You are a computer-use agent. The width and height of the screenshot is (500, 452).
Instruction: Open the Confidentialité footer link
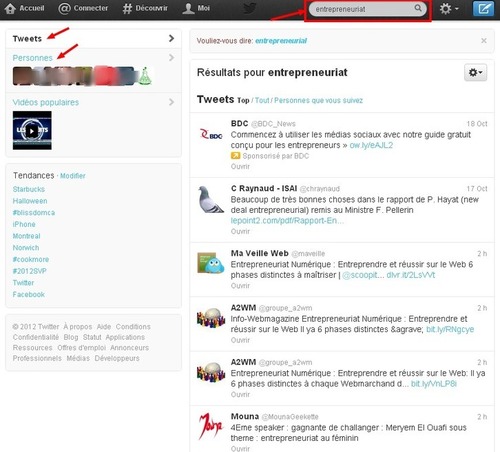click(x=36, y=337)
